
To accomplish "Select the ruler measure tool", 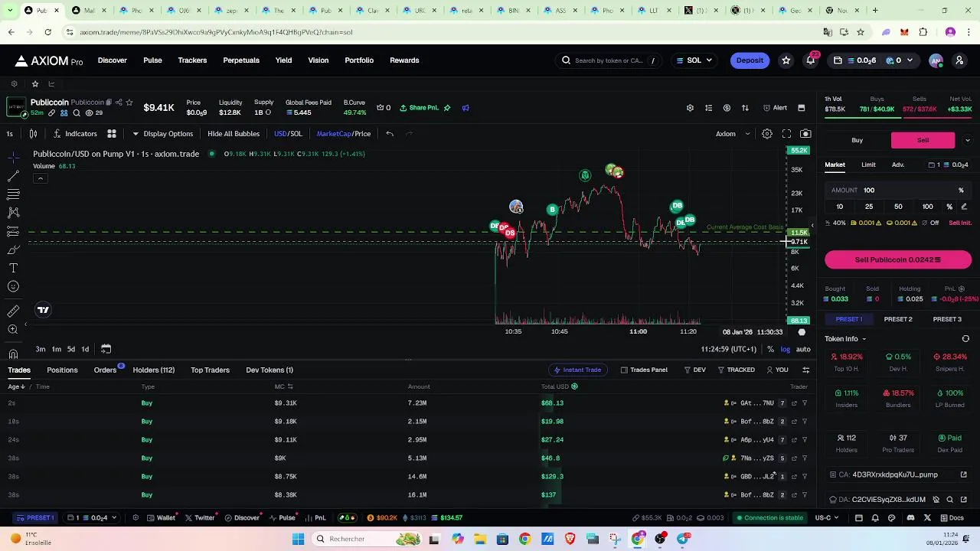I will click(13, 311).
